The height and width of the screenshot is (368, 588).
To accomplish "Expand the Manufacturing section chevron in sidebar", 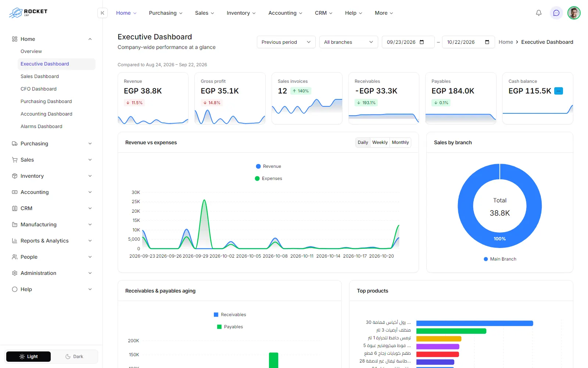I will click(x=90, y=224).
